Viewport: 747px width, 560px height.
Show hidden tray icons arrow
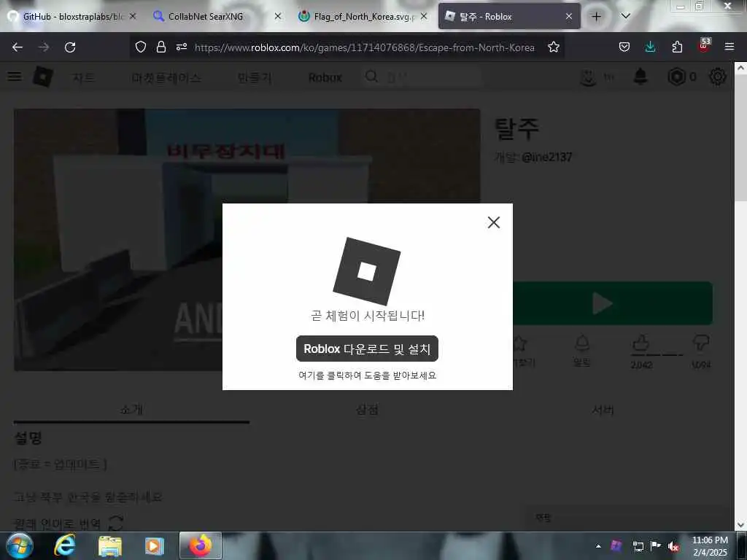[598, 546]
